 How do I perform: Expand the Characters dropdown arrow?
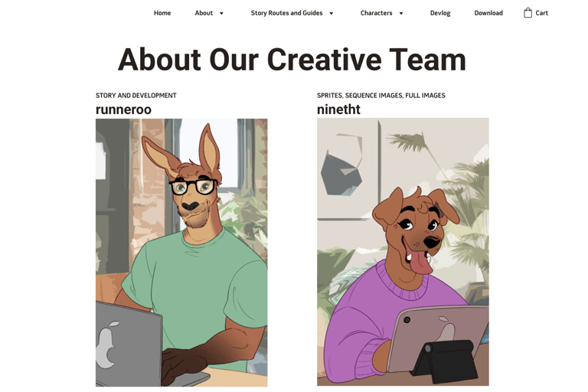click(401, 14)
